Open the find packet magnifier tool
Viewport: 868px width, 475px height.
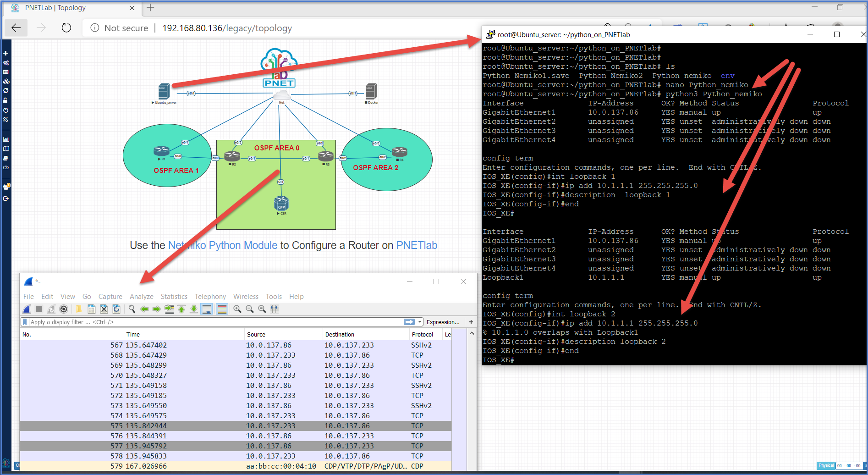132,309
